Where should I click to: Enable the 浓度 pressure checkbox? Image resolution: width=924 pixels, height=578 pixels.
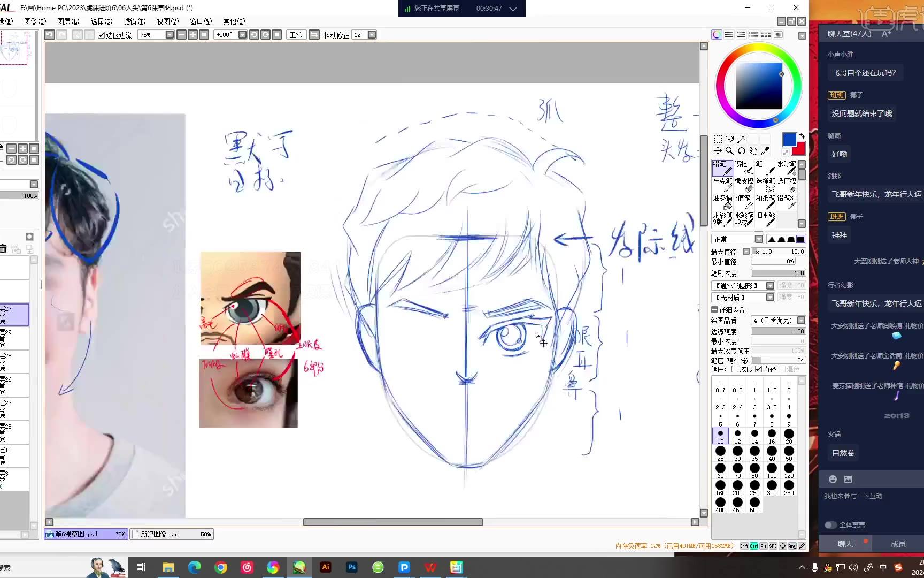[735, 369]
